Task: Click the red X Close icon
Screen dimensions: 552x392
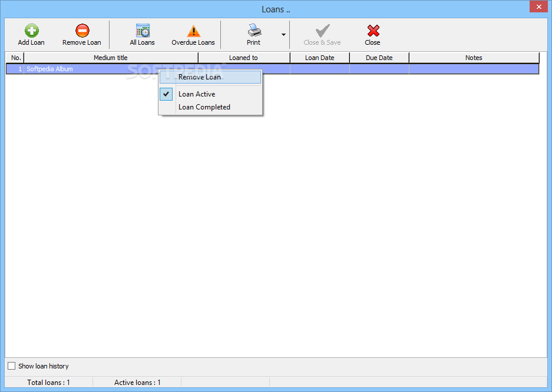Action: pyautogui.click(x=373, y=31)
